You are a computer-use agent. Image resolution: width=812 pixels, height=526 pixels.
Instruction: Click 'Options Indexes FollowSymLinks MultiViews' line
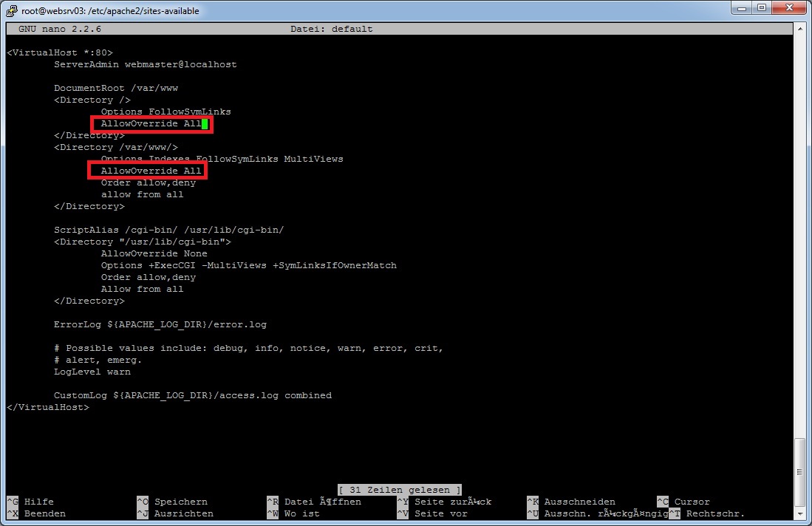(222, 159)
